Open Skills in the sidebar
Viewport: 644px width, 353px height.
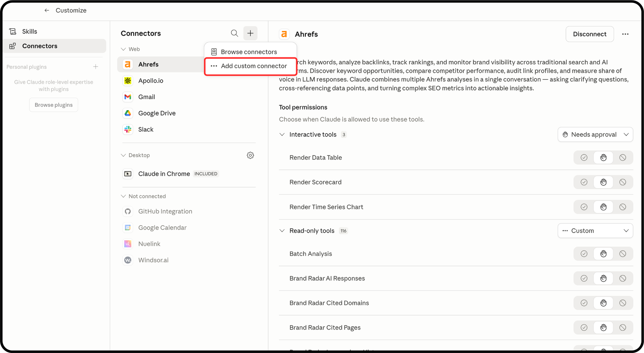(30, 31)
